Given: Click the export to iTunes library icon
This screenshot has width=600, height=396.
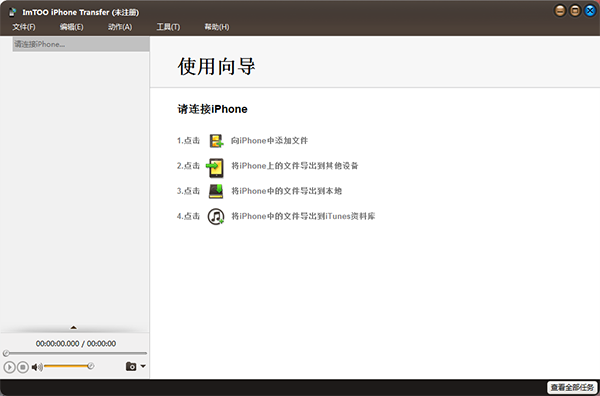Looking at the screenshot, I should 216,217.
